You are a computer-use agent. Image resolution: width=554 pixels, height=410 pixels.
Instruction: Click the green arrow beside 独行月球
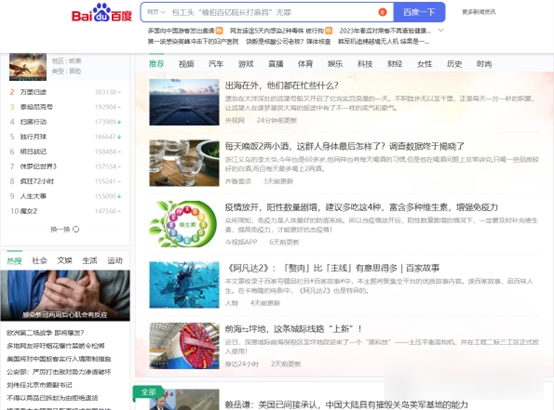119,137
